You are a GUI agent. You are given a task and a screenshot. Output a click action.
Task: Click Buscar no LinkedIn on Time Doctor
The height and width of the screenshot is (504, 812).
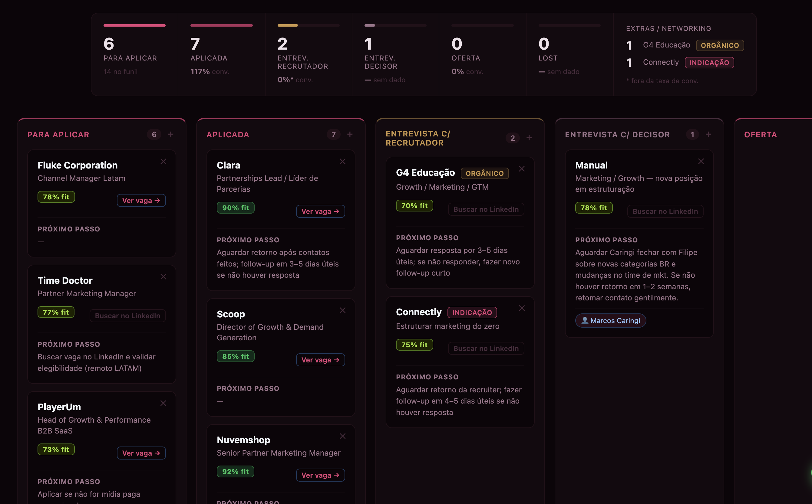(x=127, y=316)
